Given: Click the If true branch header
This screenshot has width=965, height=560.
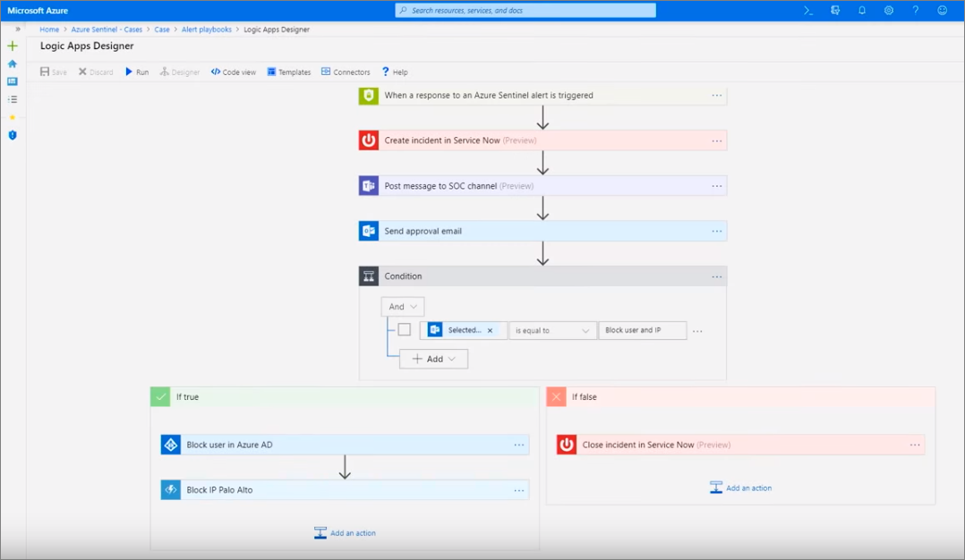Looking at the screenshot, I should (345, 397).
